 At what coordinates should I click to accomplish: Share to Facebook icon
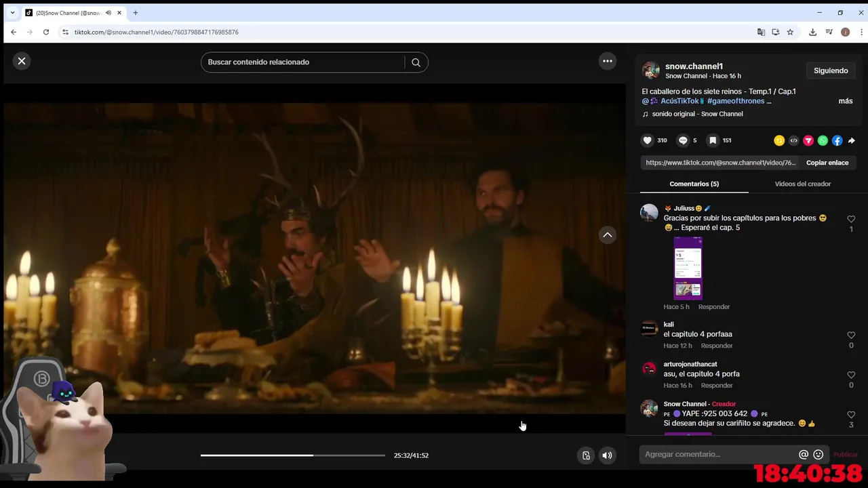pyautogui.click(x=837, y=140)
